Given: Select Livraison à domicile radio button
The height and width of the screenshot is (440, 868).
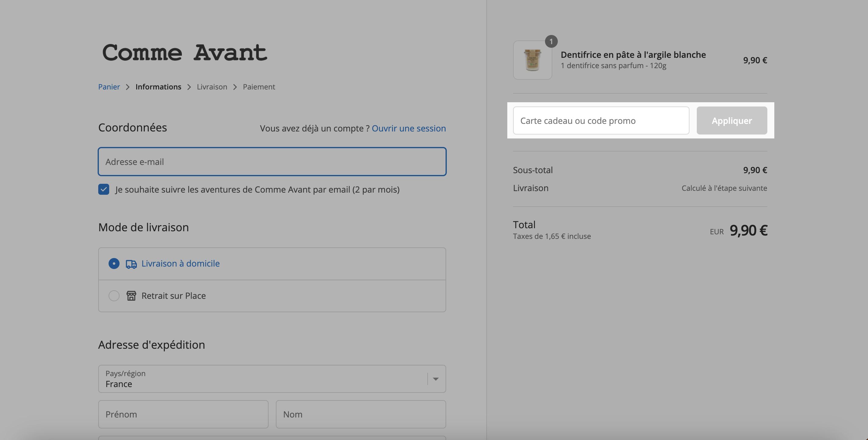Looking at the screenshot, I should tap(114, 263).
